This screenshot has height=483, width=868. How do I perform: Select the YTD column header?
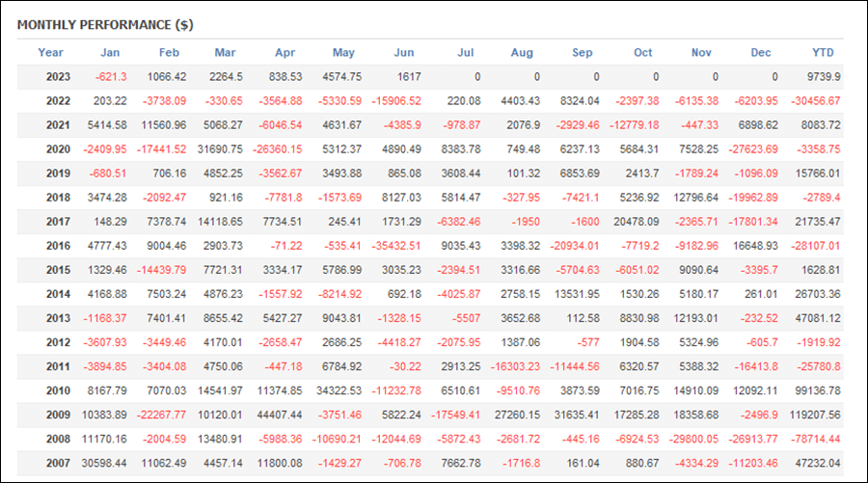point(823,52)
